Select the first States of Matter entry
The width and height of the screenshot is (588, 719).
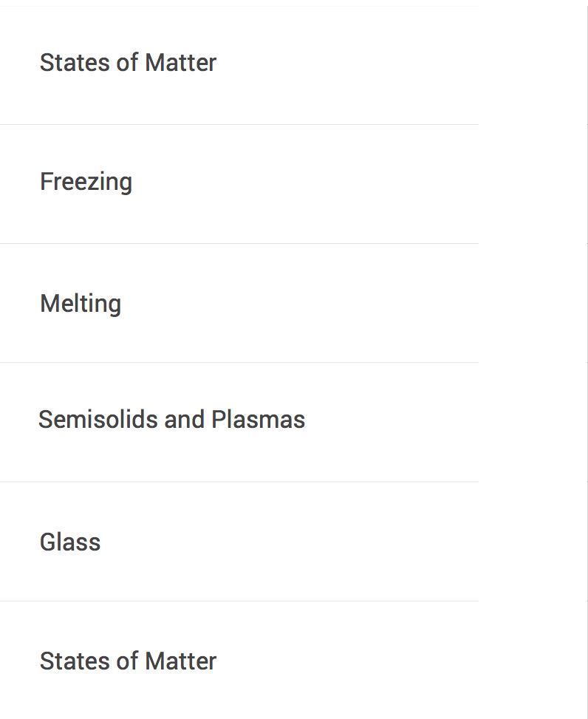pos(128,63)
